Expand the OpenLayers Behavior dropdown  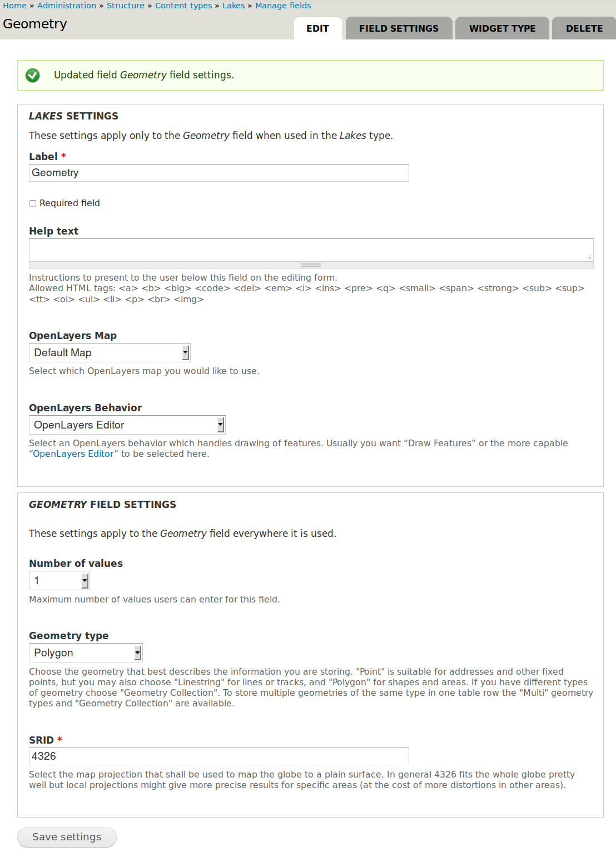click(127, 425)
